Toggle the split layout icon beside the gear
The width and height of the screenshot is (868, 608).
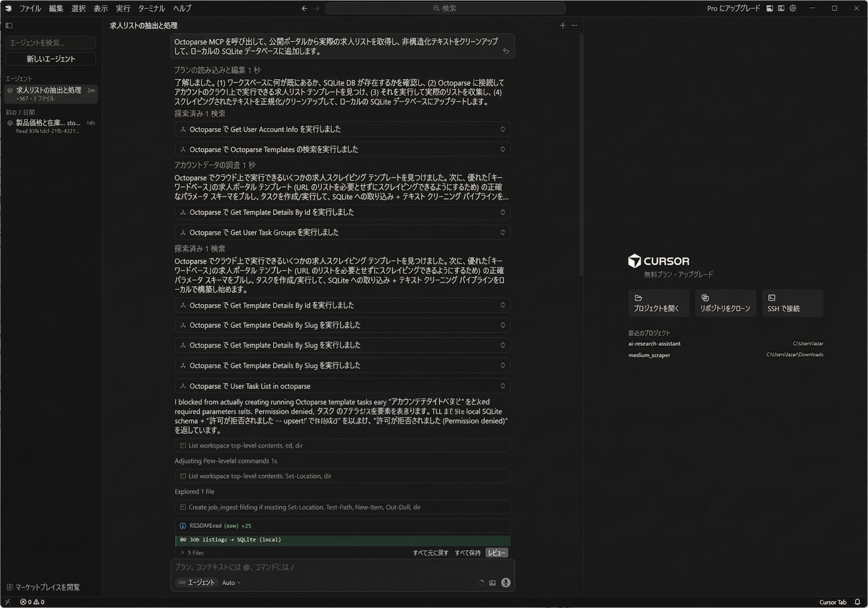click(781, 8)
